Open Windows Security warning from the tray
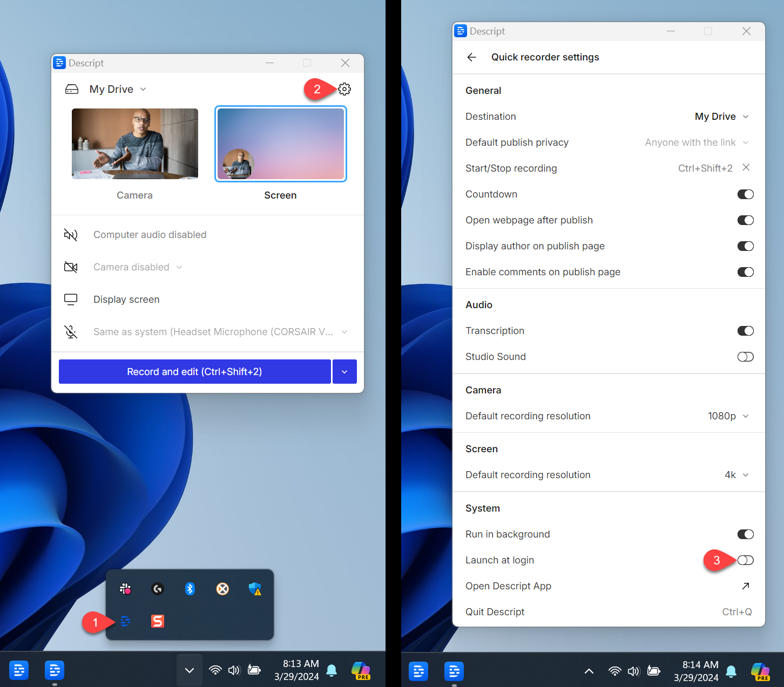 [x=255, y=589]
